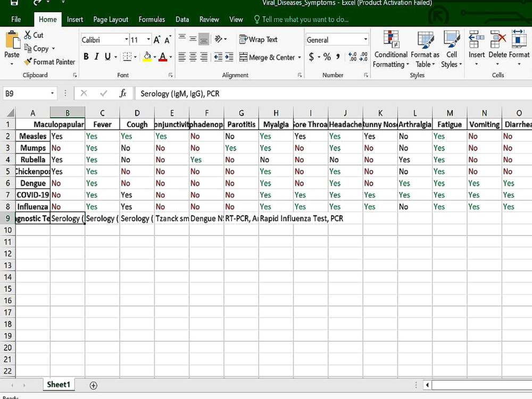Decrease font size with small A
532x399 pixels.
click(168, 40)
